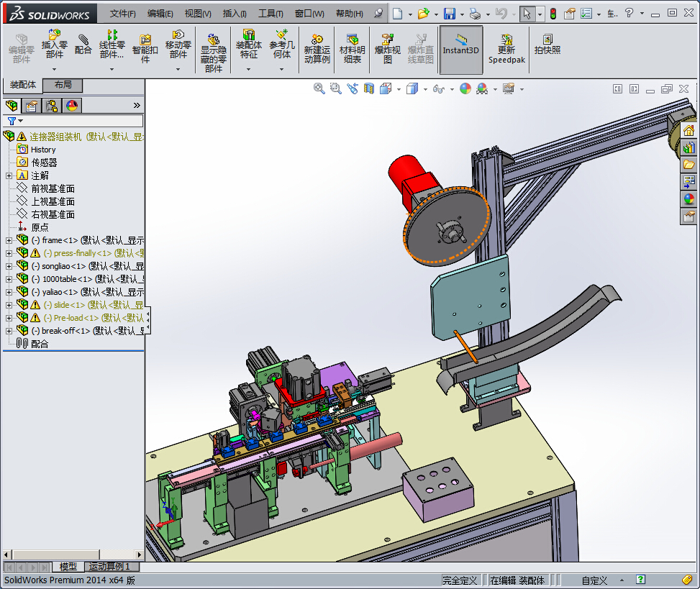Screen dimensions: 700x589
Task: Open the 窗口(W) Window menu
Action: pyautogui.click(x=309, y=14)
